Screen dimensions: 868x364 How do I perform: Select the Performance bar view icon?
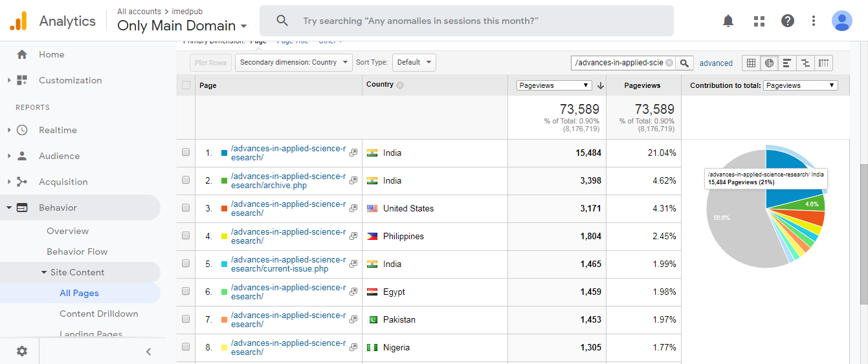tap(787, 63)
